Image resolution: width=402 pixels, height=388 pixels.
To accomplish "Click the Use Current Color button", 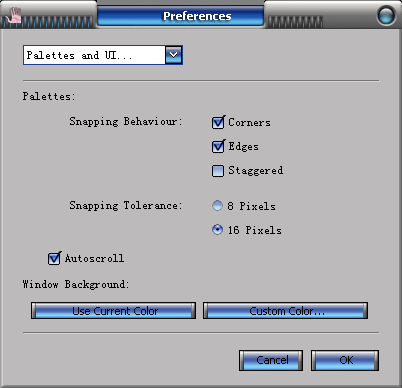I will [x=113, y=311].
